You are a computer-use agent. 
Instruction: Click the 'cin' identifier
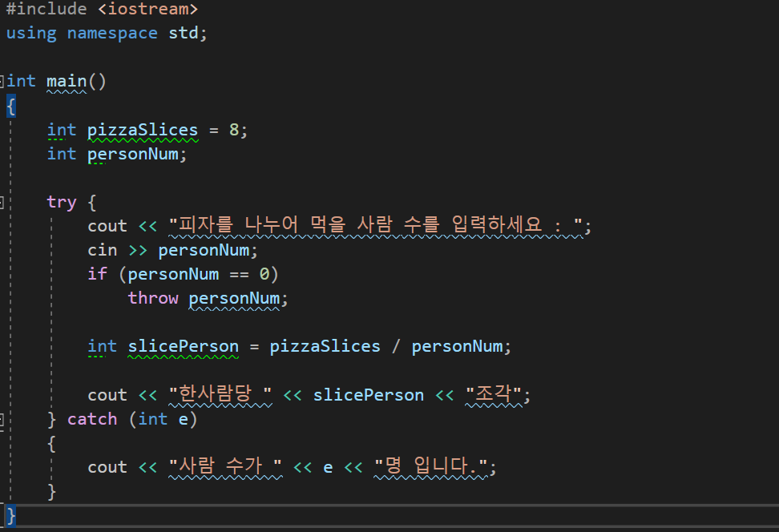[x=103, y=250]
